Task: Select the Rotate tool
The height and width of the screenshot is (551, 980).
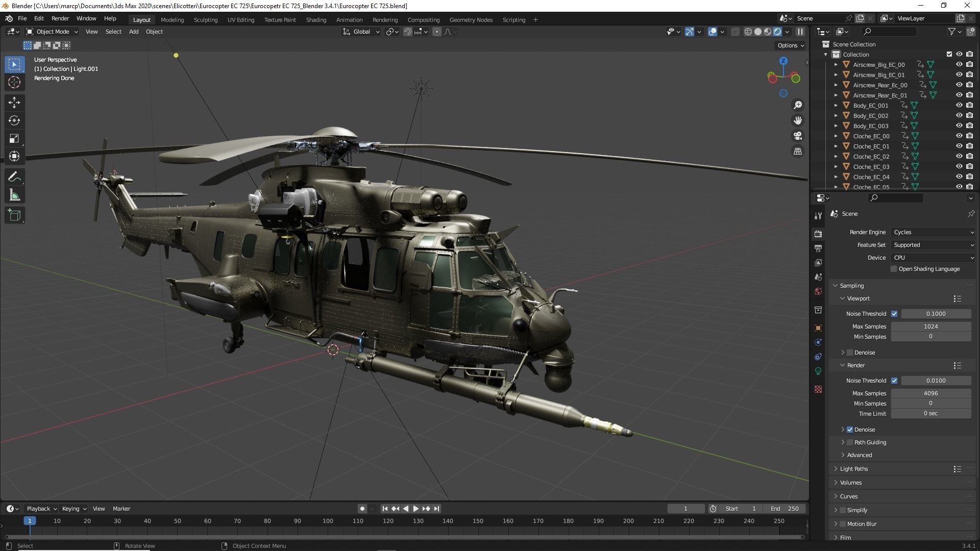Action: [x=14, y=120]
